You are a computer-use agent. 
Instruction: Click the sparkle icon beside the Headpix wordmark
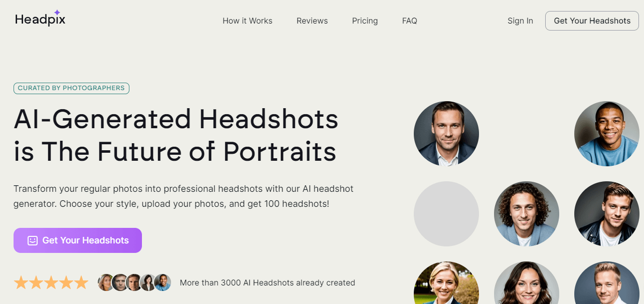(57, 11)
